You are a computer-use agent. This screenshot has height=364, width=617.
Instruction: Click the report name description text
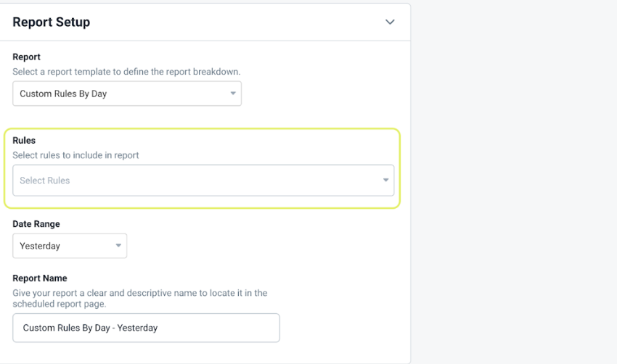pyautogui.click(x=139, y=298)
